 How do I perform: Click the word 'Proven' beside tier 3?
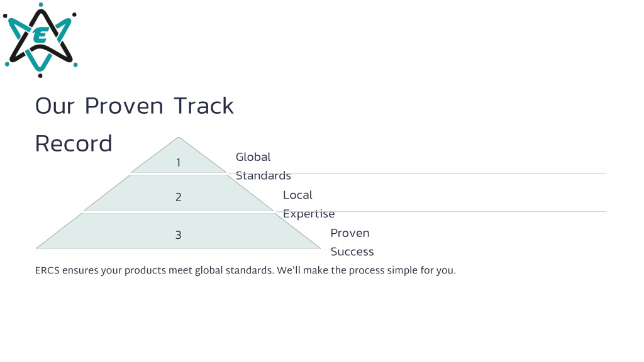(x=350, y=233)
